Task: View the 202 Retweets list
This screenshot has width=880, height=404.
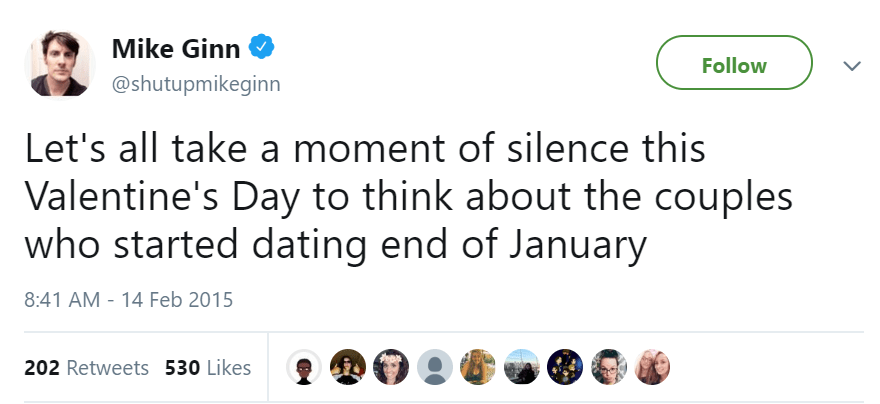Action: click(86, 368)
